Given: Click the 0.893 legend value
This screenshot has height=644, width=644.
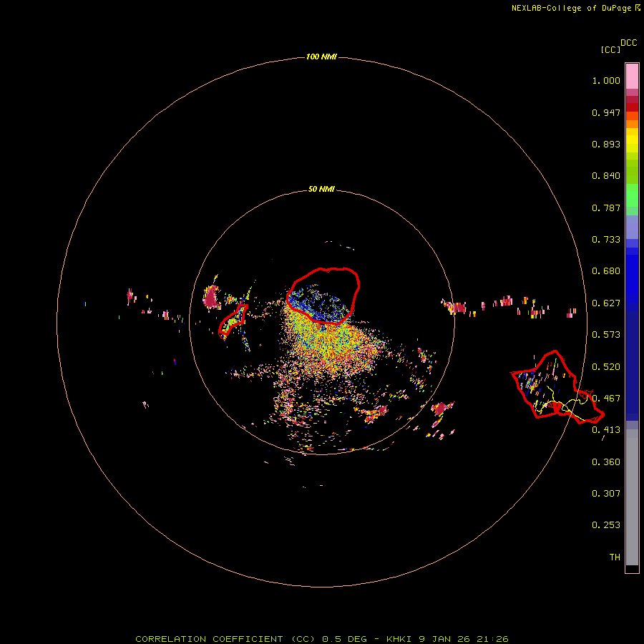Looking at the screenshot, I should pyautogui.click(x=606, y=144).
